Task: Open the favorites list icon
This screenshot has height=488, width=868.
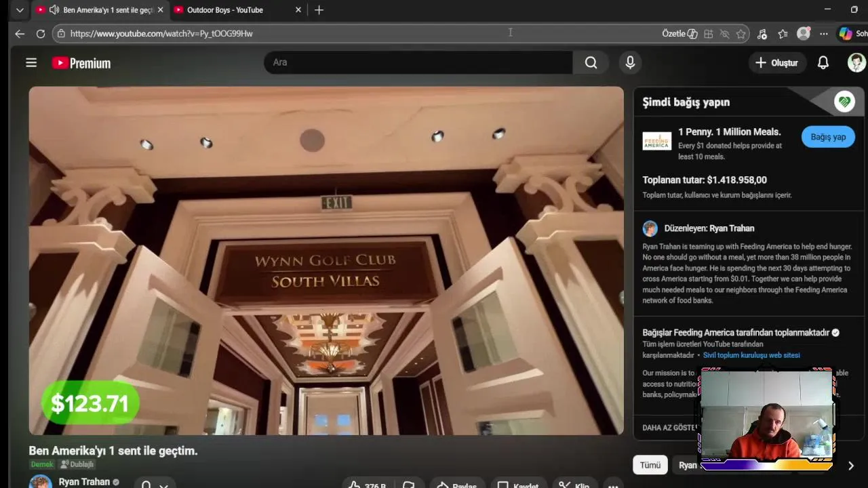Action: point(783,33)
